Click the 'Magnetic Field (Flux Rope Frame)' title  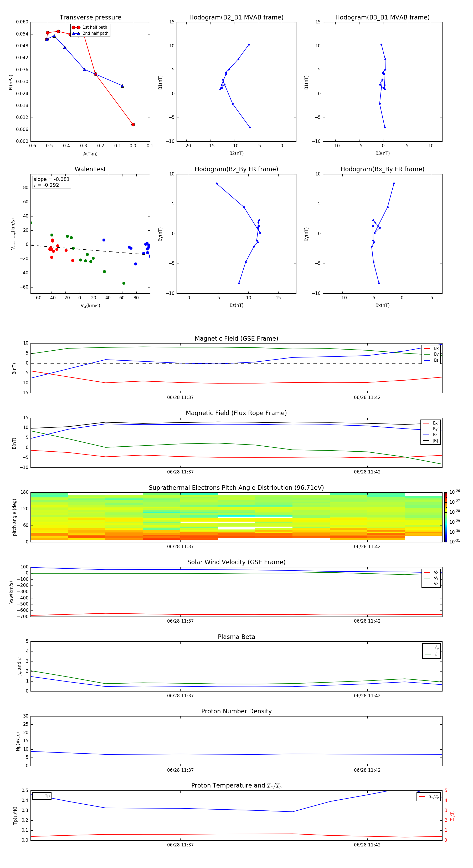(236, 413)
